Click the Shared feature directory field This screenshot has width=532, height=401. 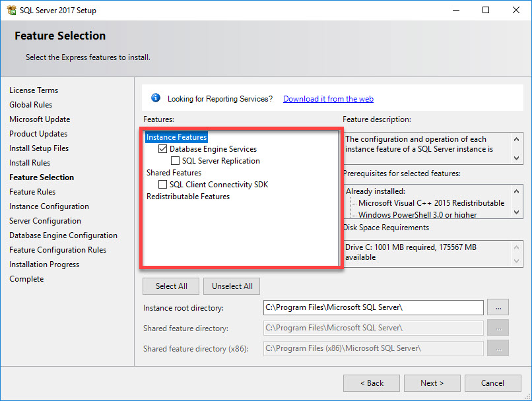tap(373, 328)
